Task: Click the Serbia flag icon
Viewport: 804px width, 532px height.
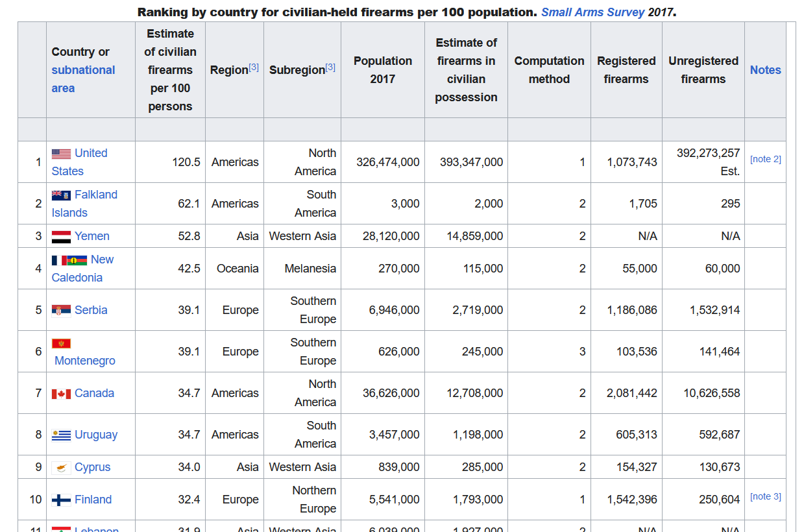Action: 61,310
